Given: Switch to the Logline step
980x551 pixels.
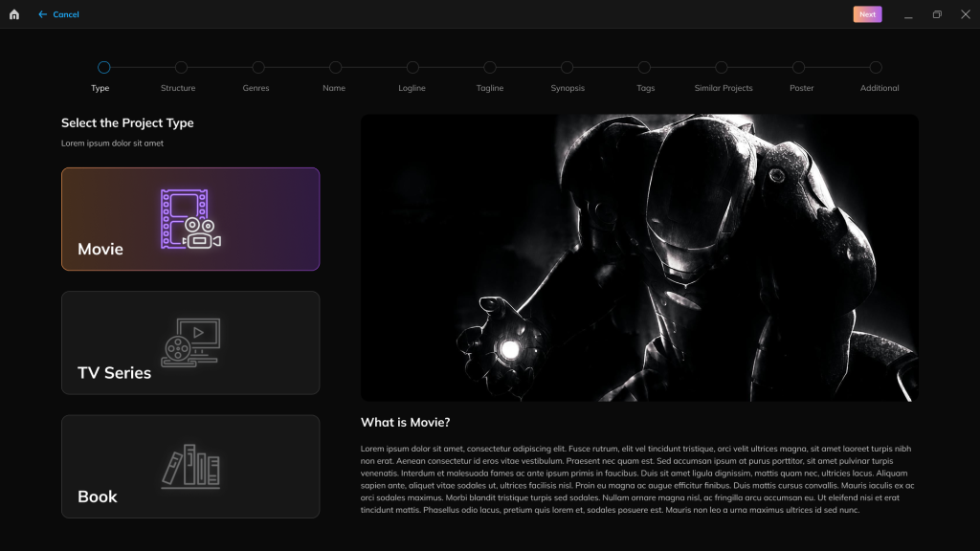Looking at the screenshot, I should pyautogui.click(x=412, y=67).
